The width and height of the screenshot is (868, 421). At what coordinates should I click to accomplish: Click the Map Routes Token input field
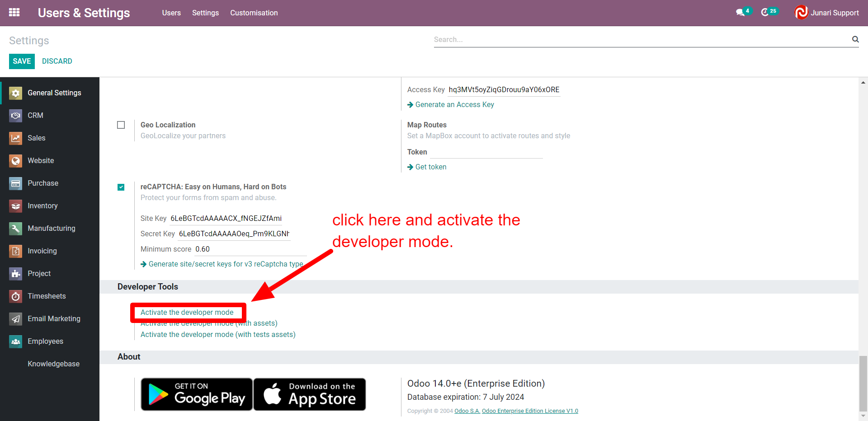pos(486,152)
